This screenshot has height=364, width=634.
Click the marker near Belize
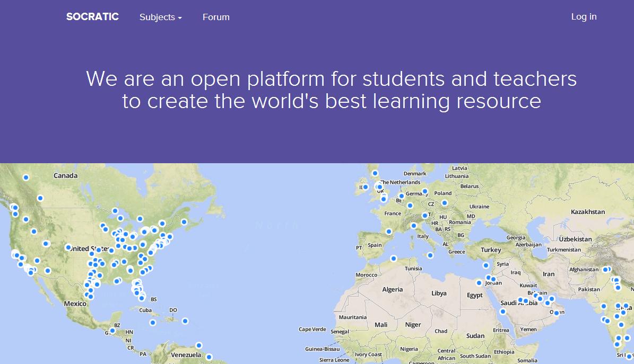[x=112, y=331]
